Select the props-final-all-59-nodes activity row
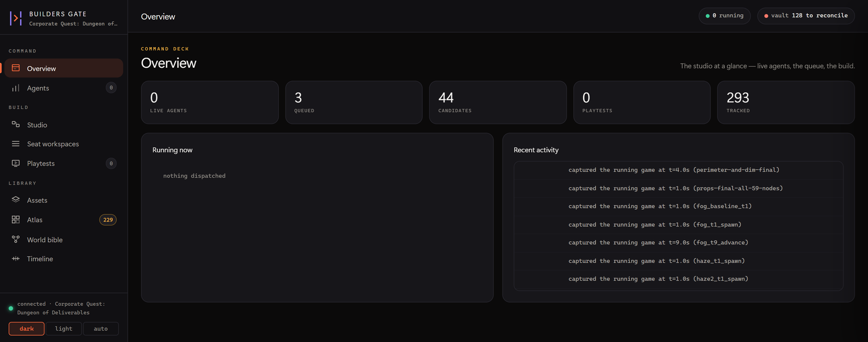868x342 pixels. (679, 189)
